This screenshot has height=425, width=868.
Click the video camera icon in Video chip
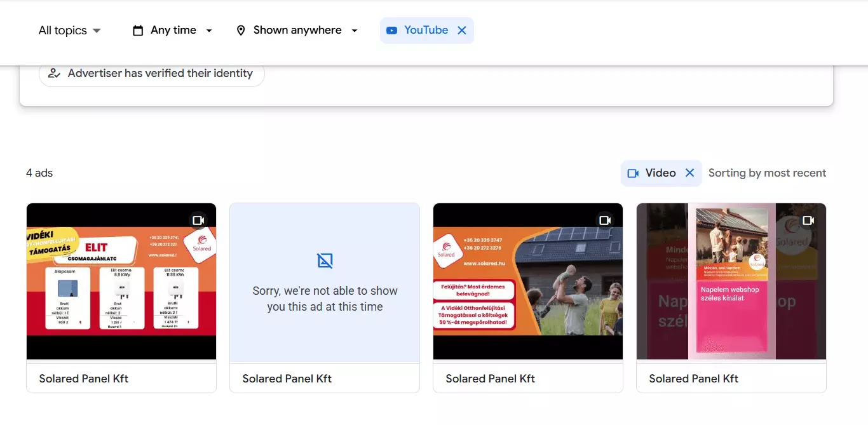633,173
